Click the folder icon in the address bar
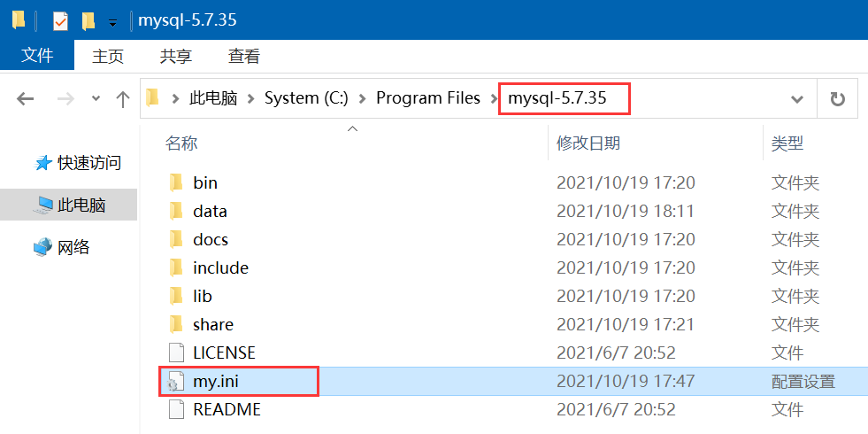Viewport: 868px width, 434px height. tap(152, 98)
